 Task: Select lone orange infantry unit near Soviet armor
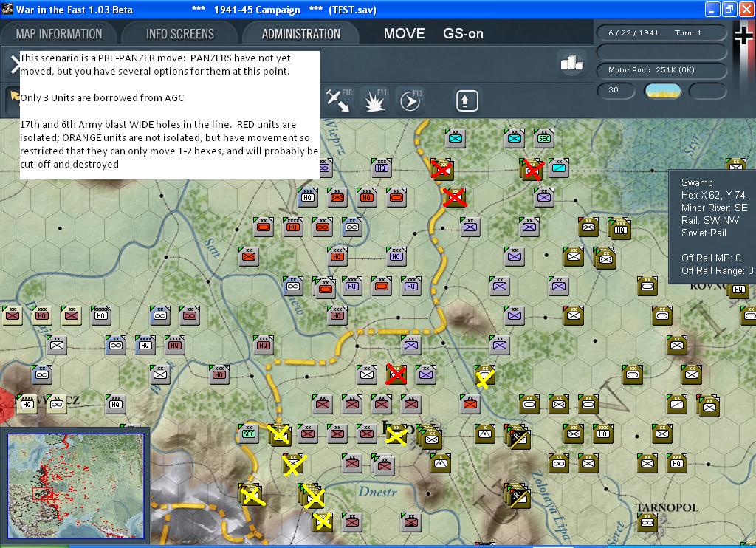[x=470, y=404]
